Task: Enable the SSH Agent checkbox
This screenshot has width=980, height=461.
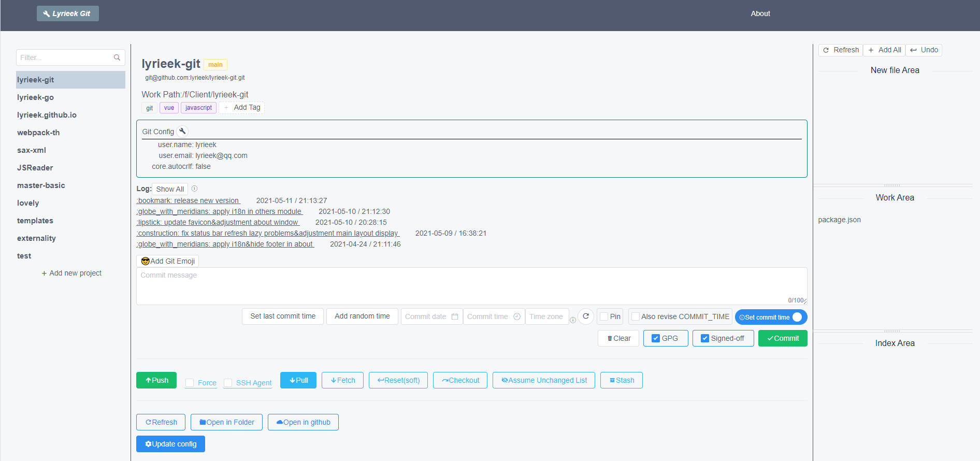Action: tap(228, 383)
